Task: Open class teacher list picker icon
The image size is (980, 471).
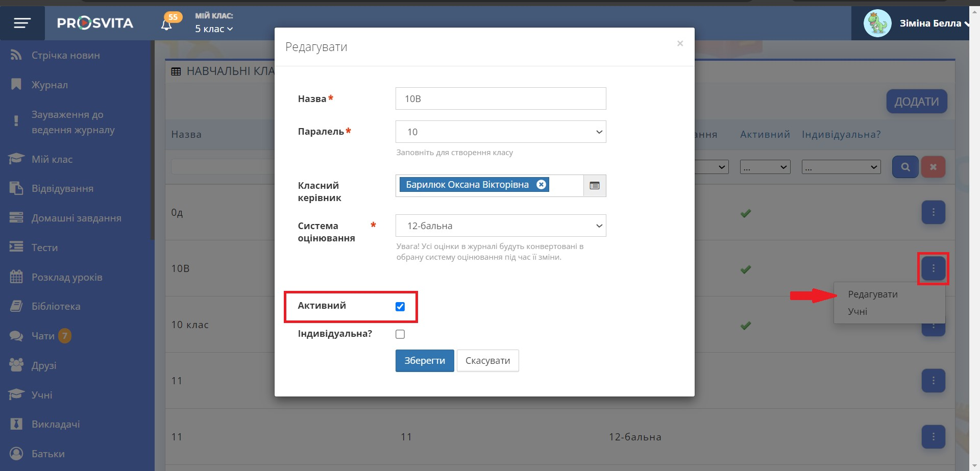Action: click(x=595, y=186)
